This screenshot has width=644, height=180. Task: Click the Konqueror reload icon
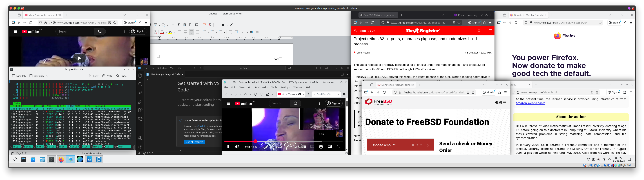255,94
